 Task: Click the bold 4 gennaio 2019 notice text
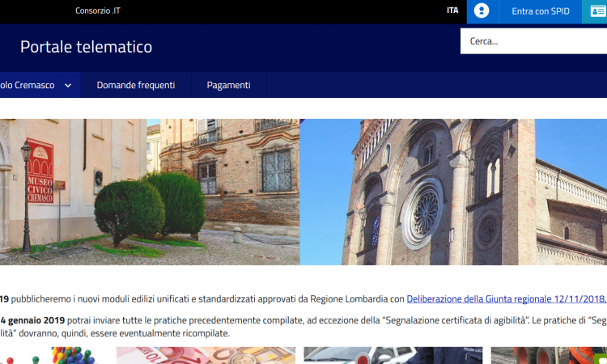[32, 320]
